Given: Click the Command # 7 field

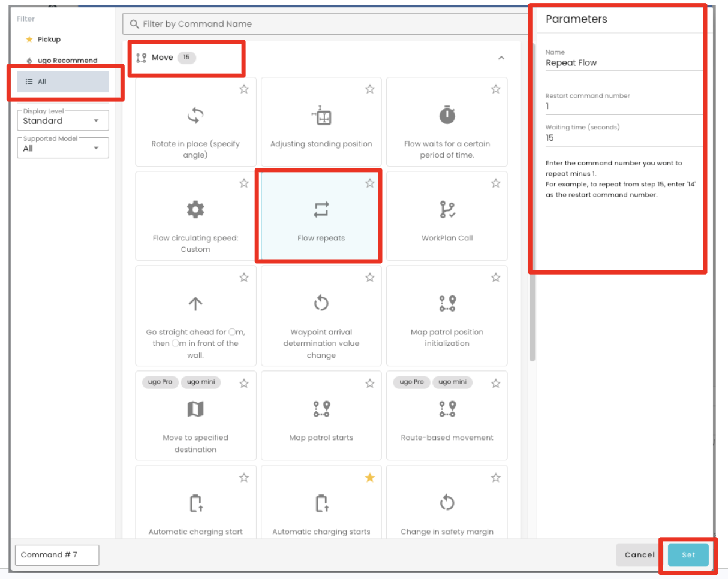Looking at the screenshot, I should tap(57, 555).
